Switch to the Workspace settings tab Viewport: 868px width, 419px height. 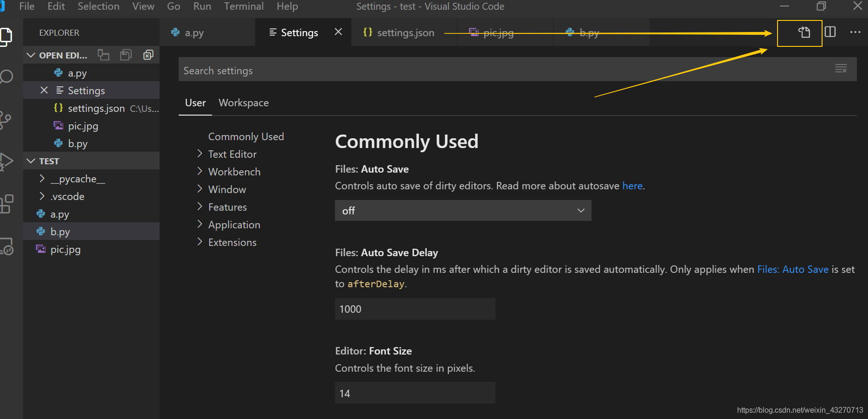tap(243, 103)
